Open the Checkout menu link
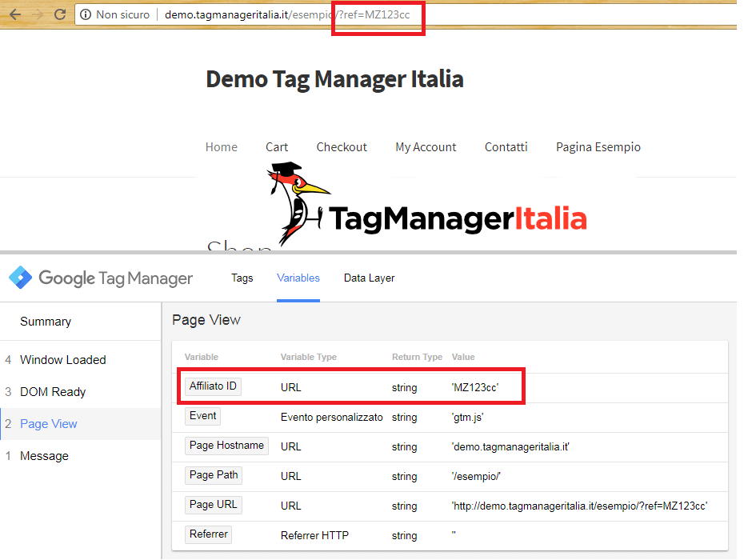The image size is (744, 560). [342, 147]
